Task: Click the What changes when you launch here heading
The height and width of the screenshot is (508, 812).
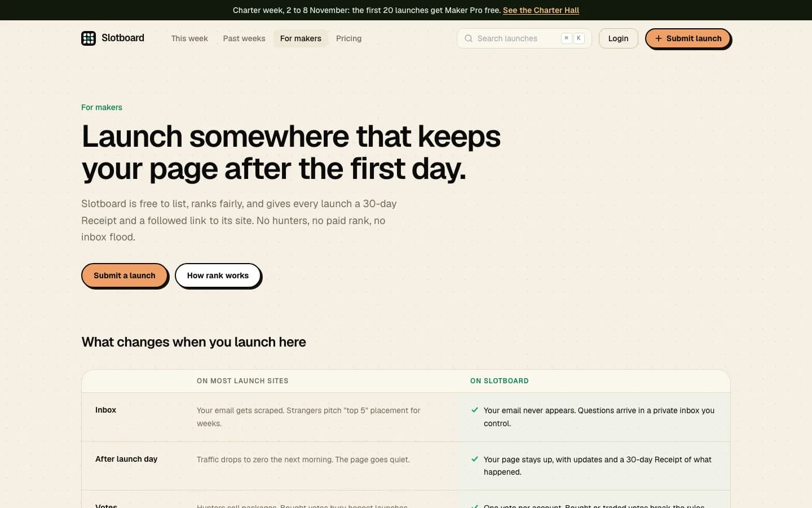Action: point(194,342)
